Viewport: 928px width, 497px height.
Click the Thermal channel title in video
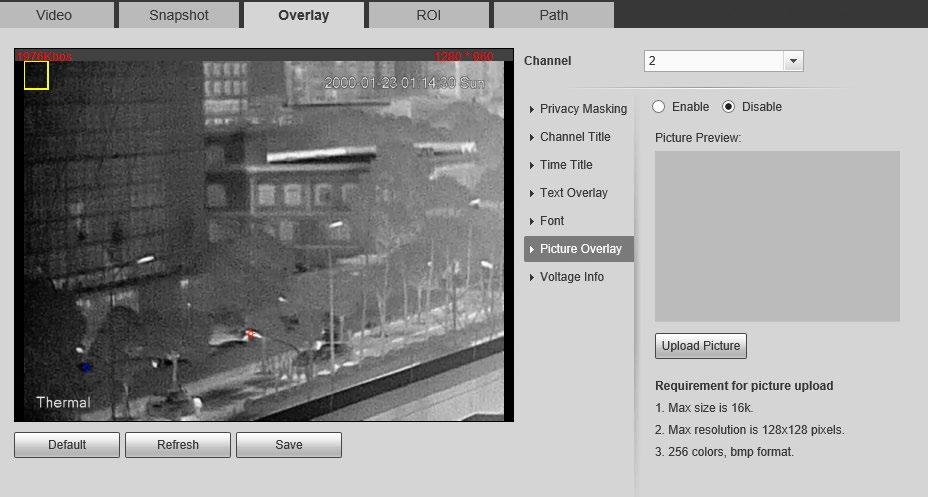click(x=63, y=403)
